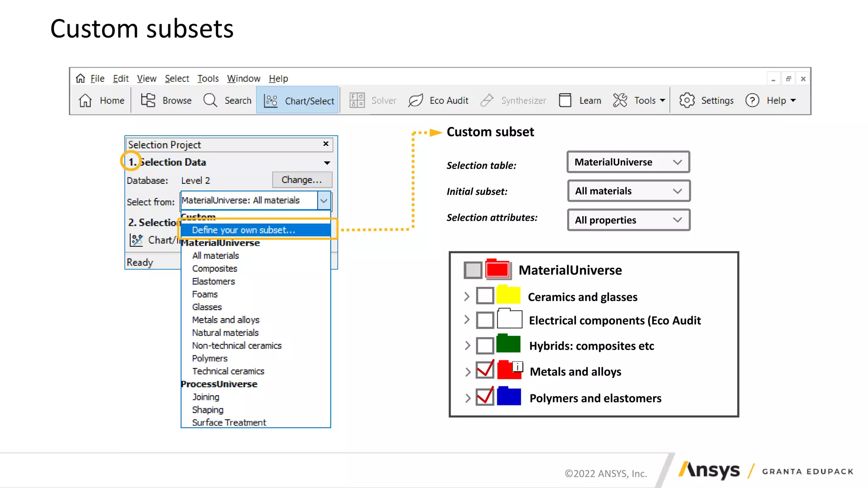Open the Window menu
Image resolution: width=868 pixels, height=488 pixels.
tap(243, 78)
